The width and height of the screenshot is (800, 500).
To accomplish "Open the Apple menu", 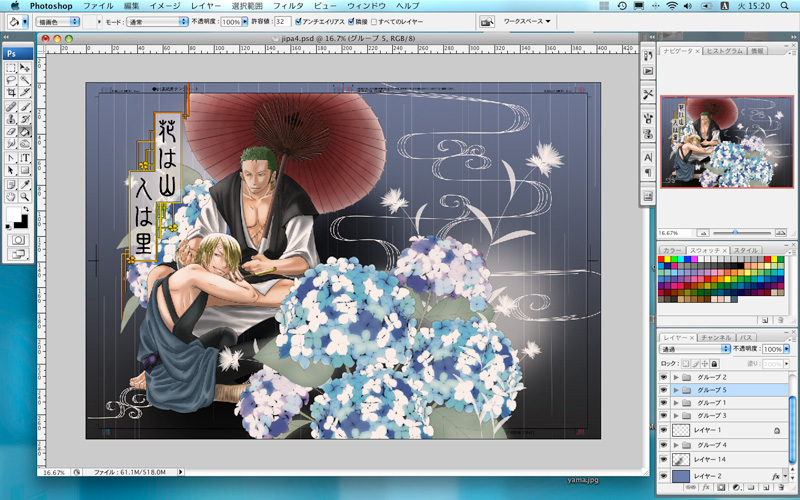I will pos(14,6).
